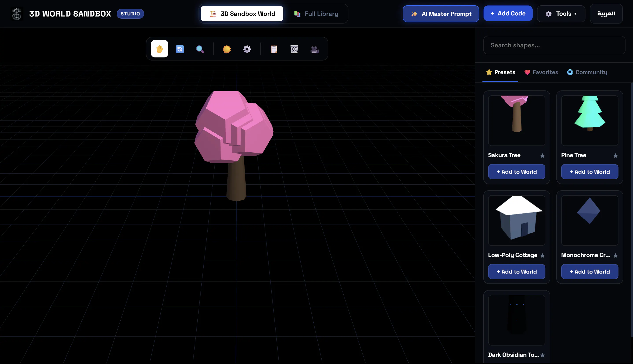Switch to 3D Sandbox World tab
Image resolution: width=633 pixels, height=364 pixels.
pyautogui.click(x=242, y=14)
